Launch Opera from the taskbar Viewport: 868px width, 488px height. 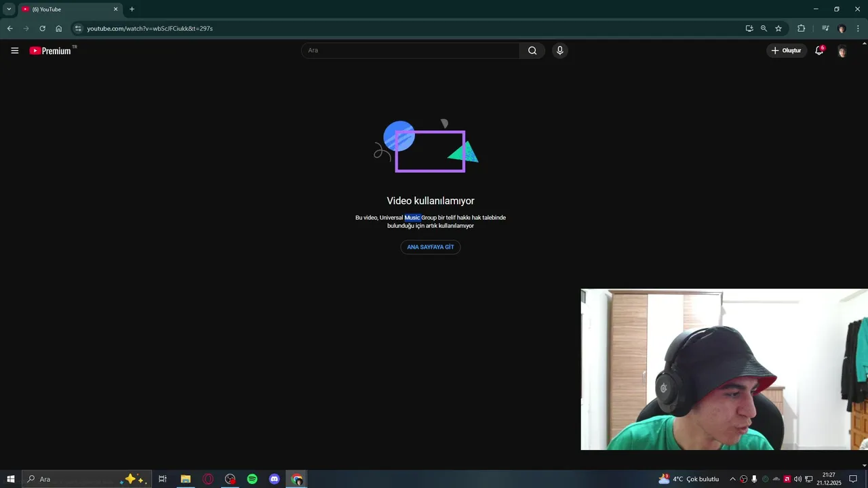208,479
